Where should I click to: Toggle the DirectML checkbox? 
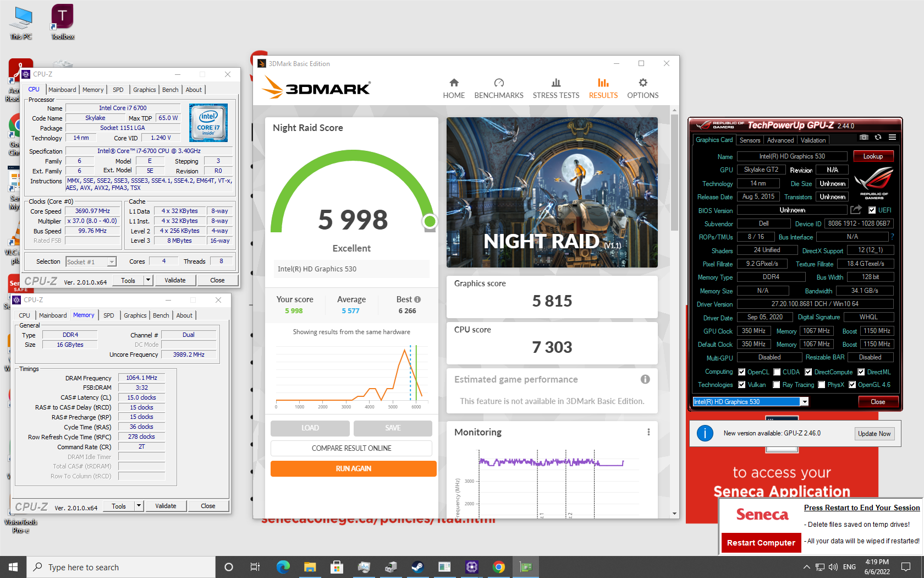coord(861,372)
